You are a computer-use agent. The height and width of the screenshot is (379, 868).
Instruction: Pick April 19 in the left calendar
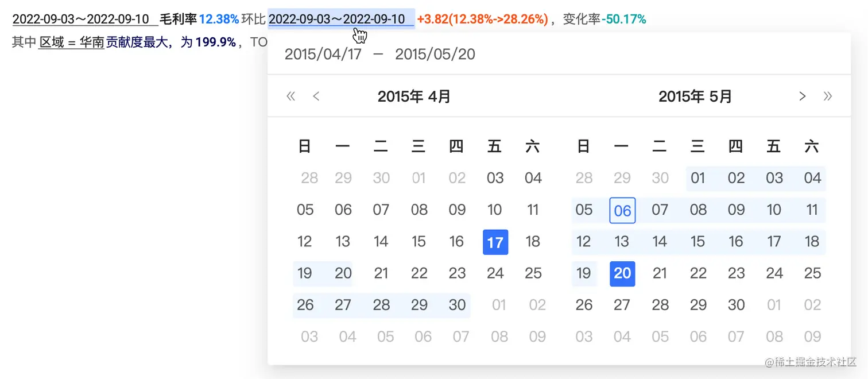(305, 274)
